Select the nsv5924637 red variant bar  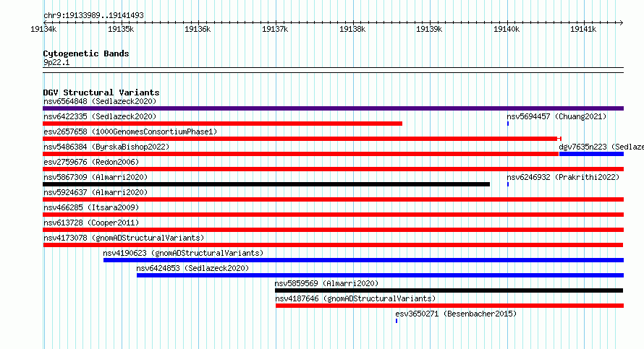click(x=333, y=199)
